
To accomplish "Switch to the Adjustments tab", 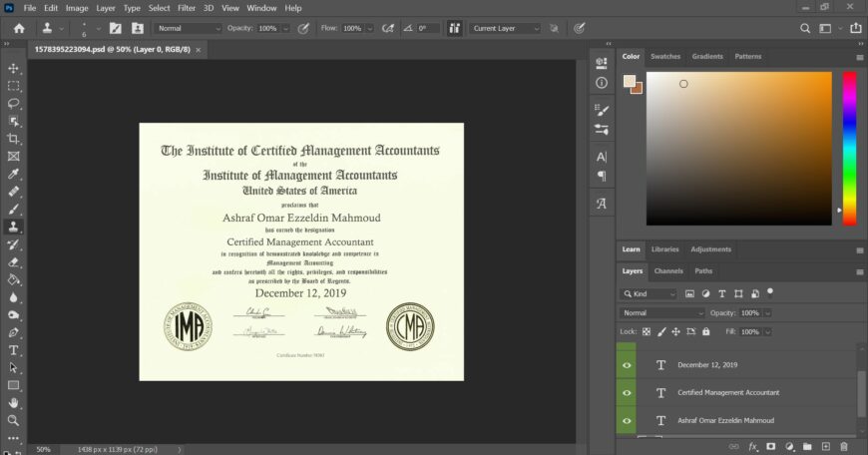I will tap(710, 249).
